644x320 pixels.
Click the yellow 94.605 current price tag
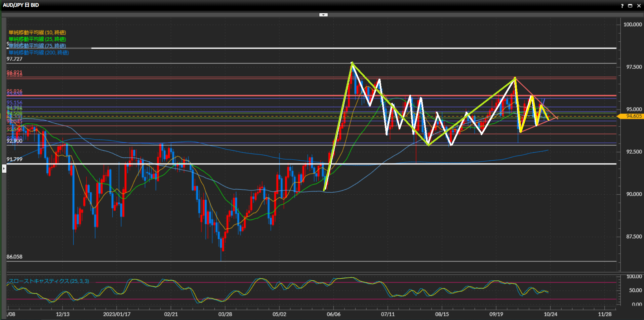(x=632, y=116)
